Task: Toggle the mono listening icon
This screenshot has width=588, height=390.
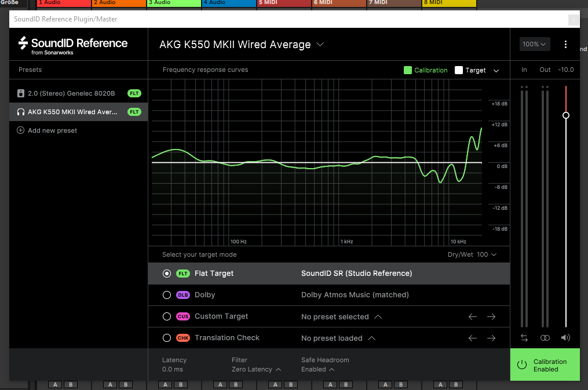Action: pos(545,338)
